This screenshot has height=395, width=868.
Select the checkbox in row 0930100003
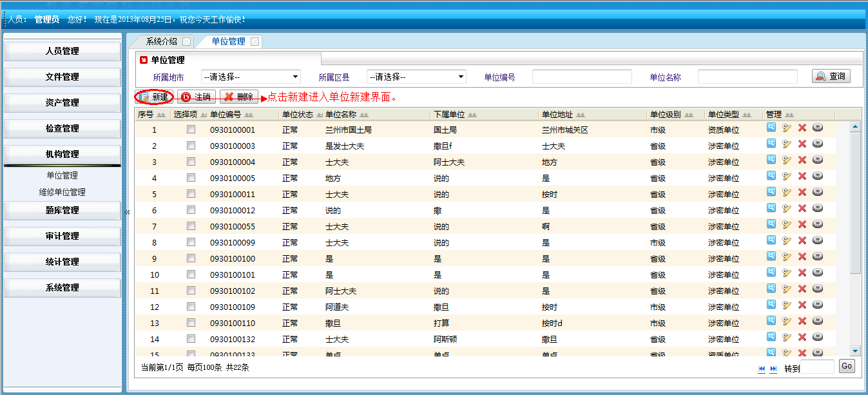point(191,146)
